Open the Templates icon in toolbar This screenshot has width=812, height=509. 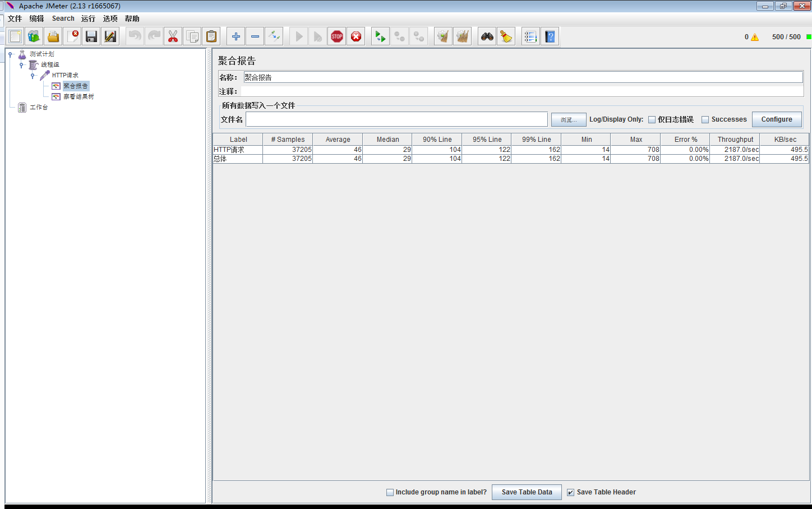coord(34,36)
